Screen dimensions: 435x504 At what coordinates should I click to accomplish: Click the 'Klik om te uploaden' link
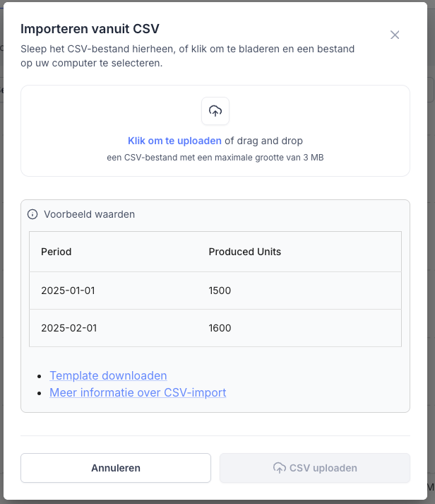(174, 141)
